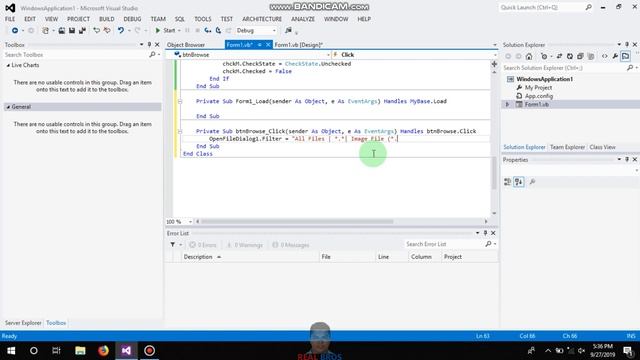Toggle the Preview Selected Items icon

pos(625,57)
